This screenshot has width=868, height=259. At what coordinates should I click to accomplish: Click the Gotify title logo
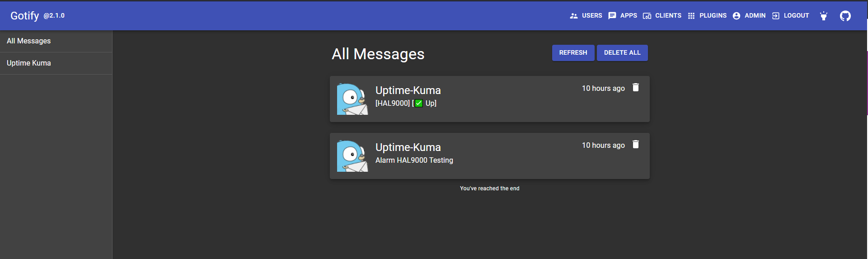tap(25, 16)
